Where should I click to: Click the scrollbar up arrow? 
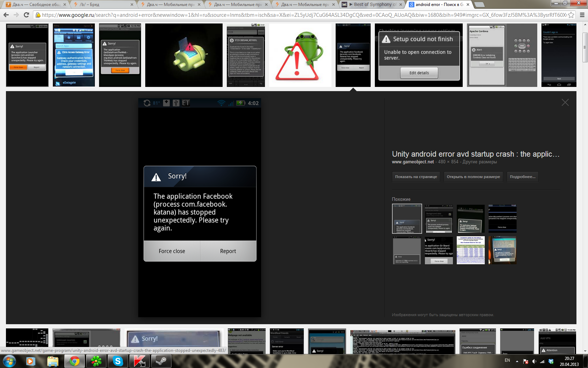click(x=585, y=25)
